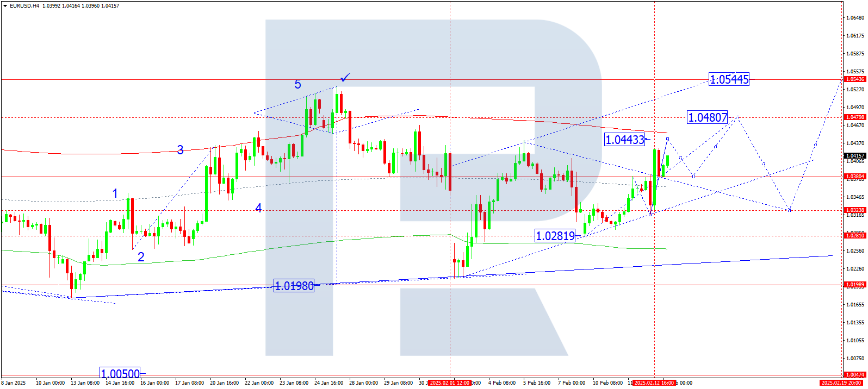Click the 1.06175 price scale value
868x389 pixels.
(x=855, y=36)
